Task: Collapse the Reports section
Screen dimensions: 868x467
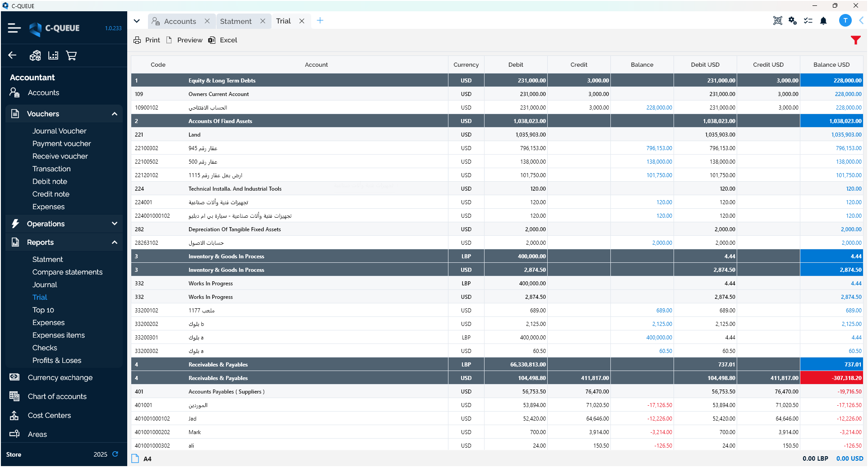Action: pos(115,243)
